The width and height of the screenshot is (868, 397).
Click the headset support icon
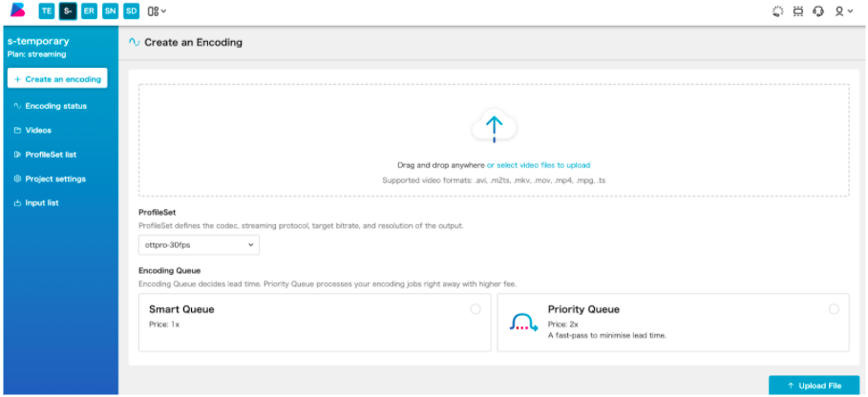pos(818,11)
